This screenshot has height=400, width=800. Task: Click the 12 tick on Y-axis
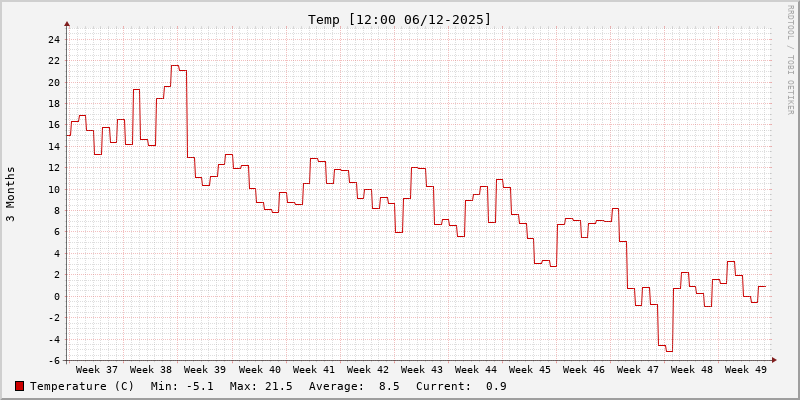point(54,168)
